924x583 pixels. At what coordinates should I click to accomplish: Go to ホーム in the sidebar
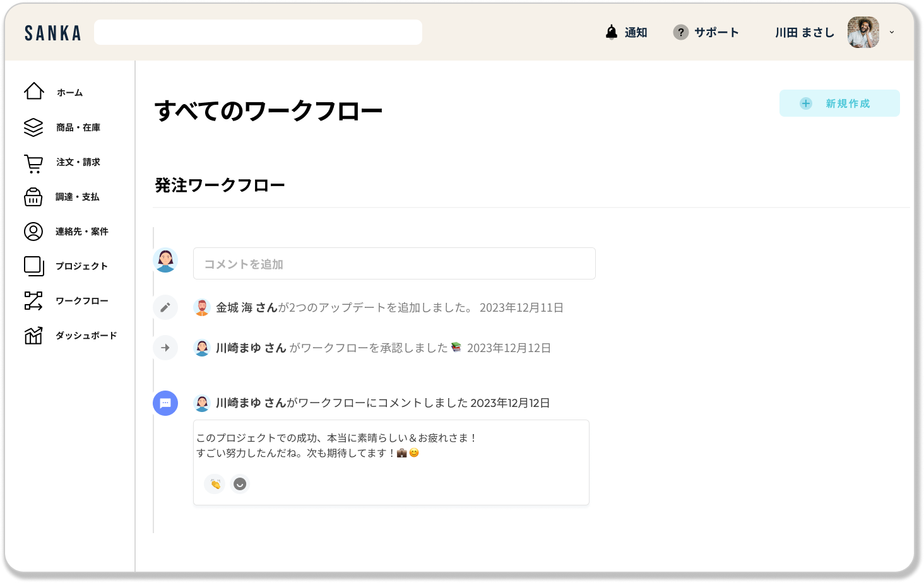click(x=70, y=93)
